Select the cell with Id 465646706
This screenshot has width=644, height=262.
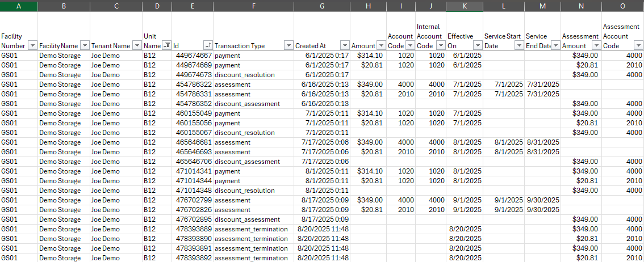click(x=193, y=162)
